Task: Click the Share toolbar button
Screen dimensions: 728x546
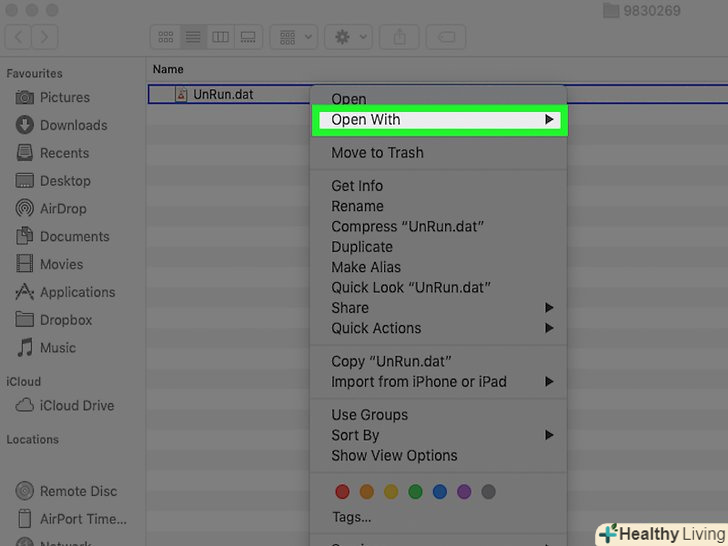Action: [399, 37]
